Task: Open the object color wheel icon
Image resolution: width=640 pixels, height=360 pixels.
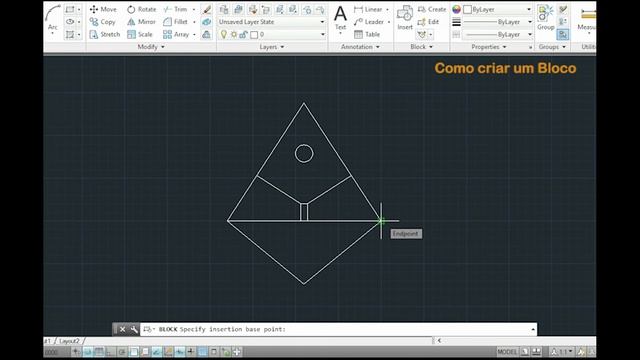Action: click(456, 9)
